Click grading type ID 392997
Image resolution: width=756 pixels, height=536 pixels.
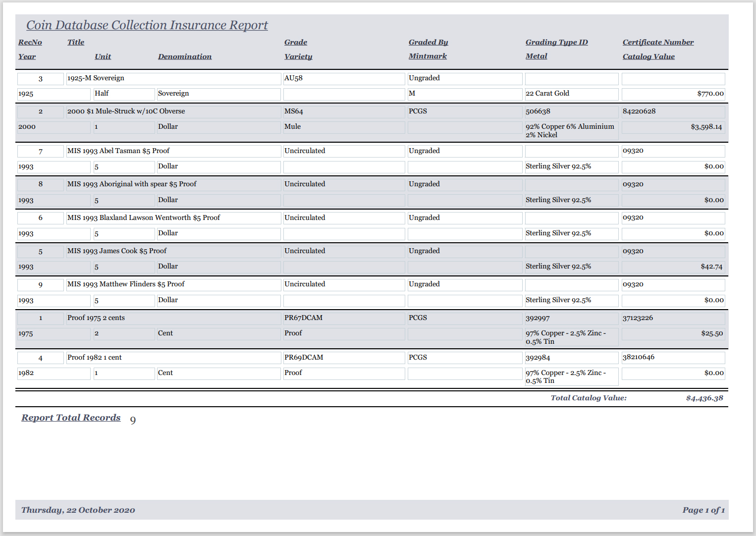[572, 318]
